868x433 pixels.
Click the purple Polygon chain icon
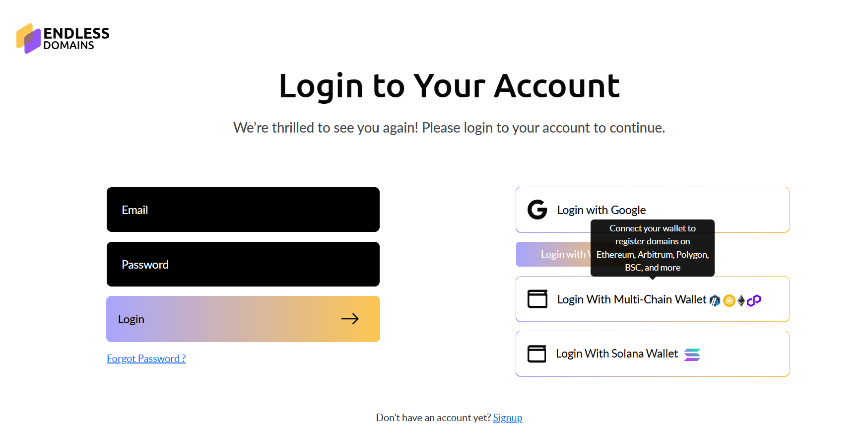click(754, 300)
